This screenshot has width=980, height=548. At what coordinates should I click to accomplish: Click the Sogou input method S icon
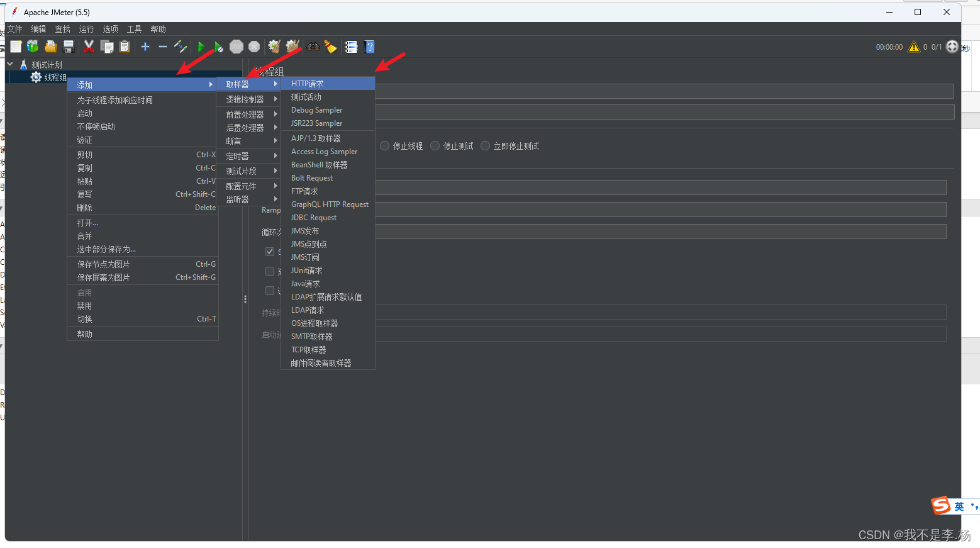pos(941,505)
